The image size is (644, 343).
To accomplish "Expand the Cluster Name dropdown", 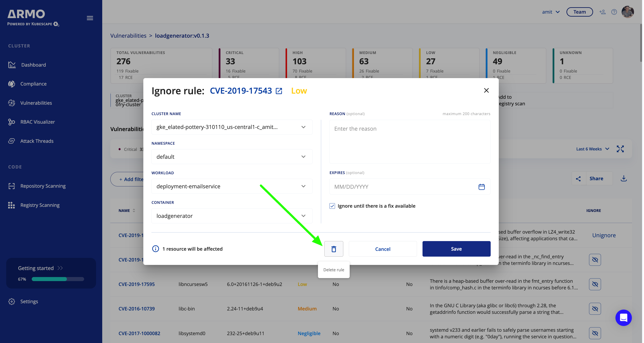I will pyautogui.click(x=303, y=127).
